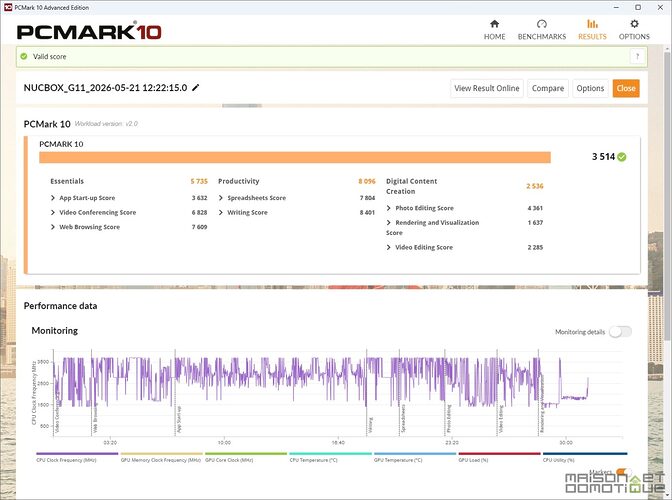Expand the Video Editing Score row
Screen dimensions: 672x500
tap(465, 248)
